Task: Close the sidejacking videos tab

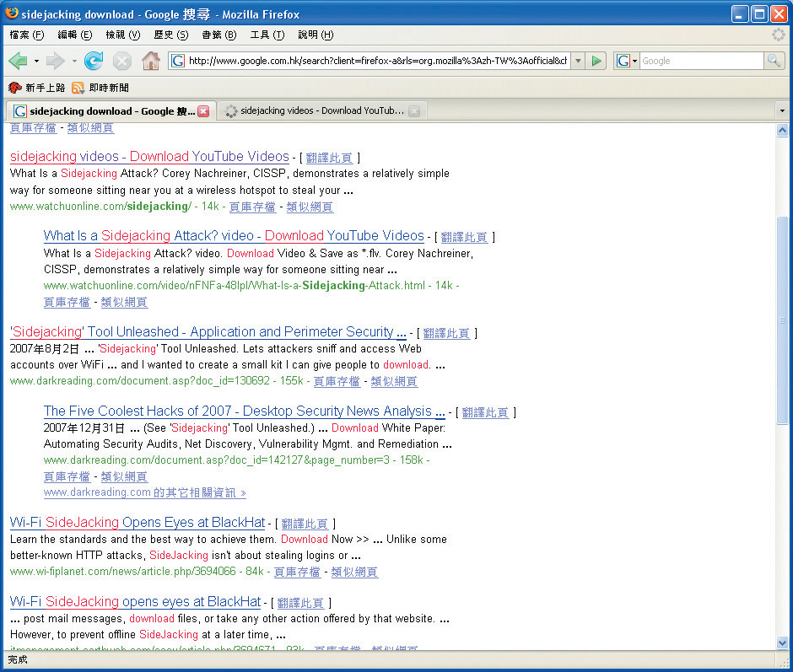Action: [x=414, y=111]
